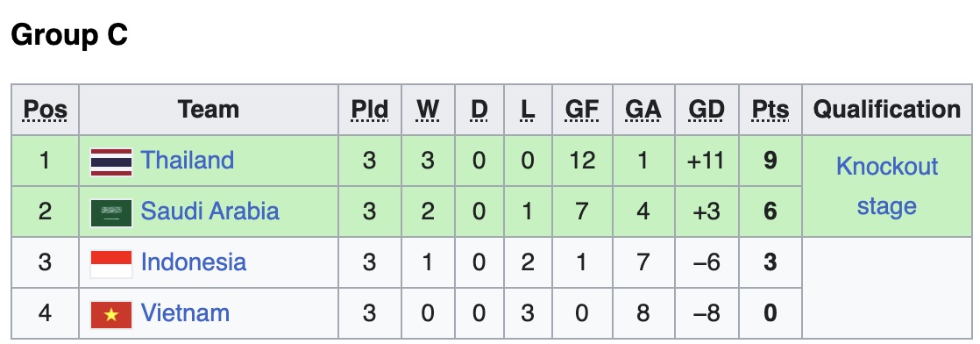Select Thailand's 9 points cell
Viewport: 980px width, 344px height.
click(x=770, y=161)
